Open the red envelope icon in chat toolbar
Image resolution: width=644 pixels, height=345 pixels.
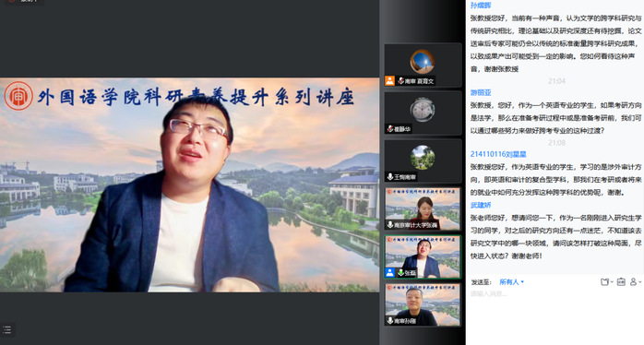click(621, 281)
